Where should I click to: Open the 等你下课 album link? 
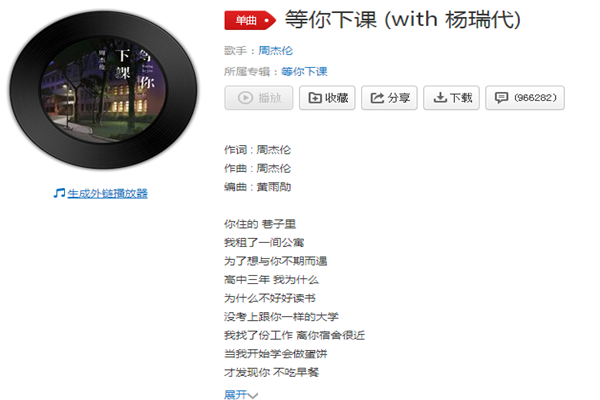(304, 72)
